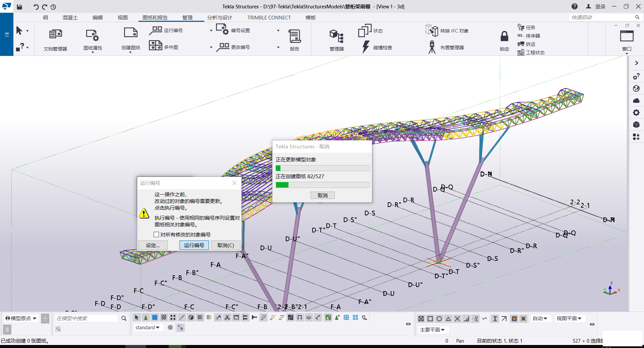The image size is (644, 348).
Task: Click the 正在创建图纸 progress bar
Action: coord(322,185)
